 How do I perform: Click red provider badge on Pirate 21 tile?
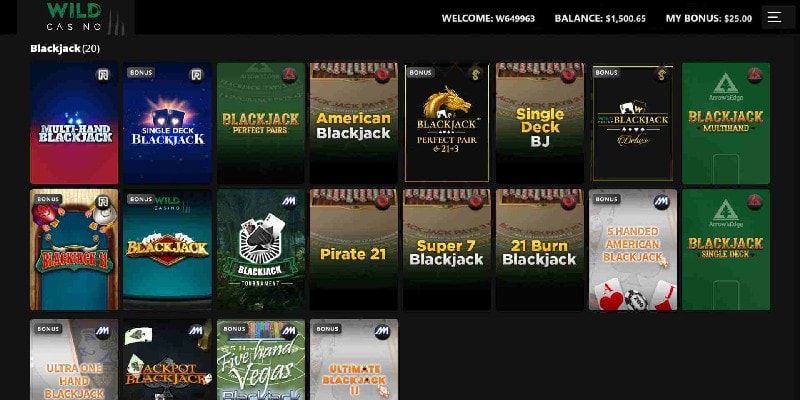pyautogui.click(x=383, y=202)
